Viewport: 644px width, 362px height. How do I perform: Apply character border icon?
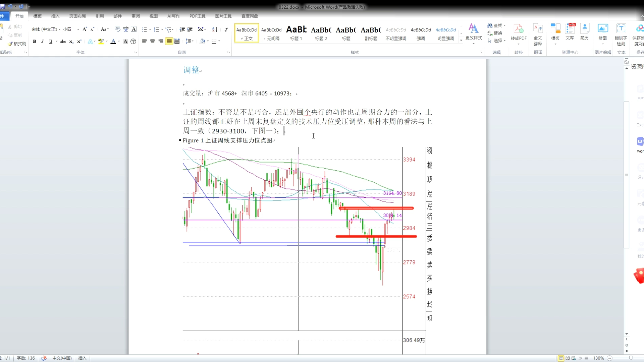tap(134, 29)
